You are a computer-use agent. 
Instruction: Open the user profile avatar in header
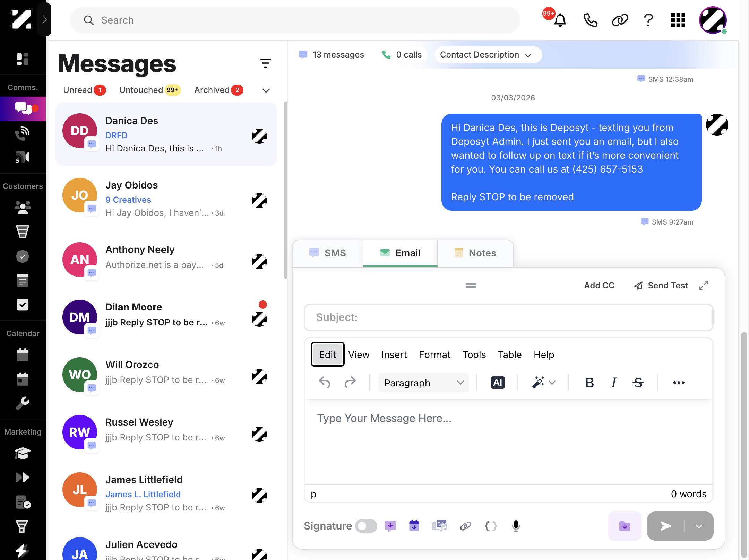[x=713, y=20]
